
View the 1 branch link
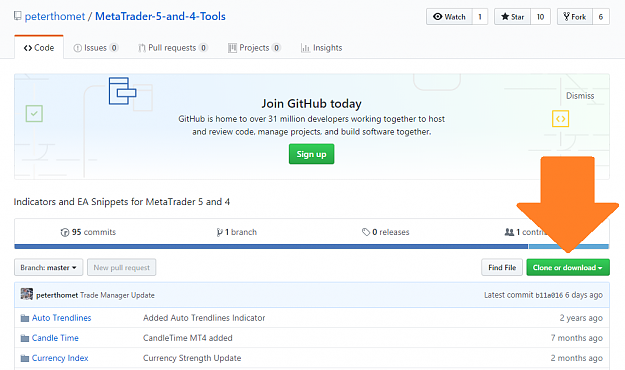(237, 232)
